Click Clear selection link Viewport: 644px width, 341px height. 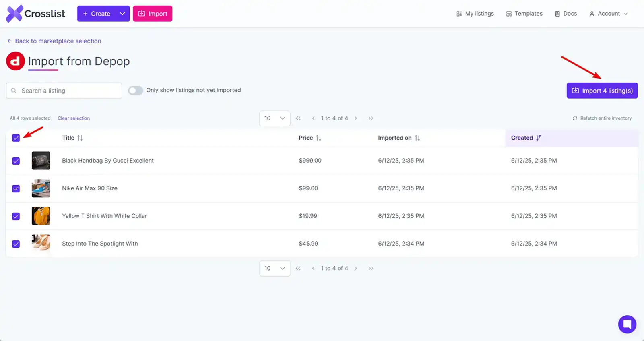[x=74, y=118]
